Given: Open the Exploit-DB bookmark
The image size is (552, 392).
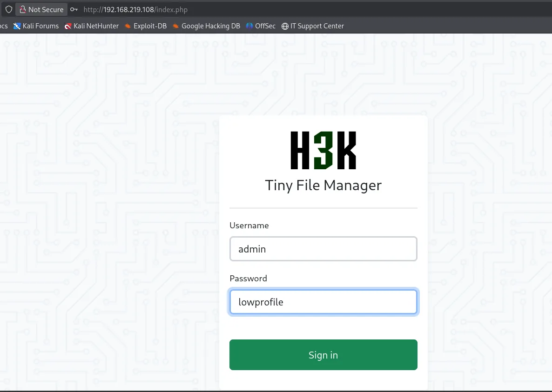Looking at the screenshot, I should pyautogui.click(x=146, y=26).
